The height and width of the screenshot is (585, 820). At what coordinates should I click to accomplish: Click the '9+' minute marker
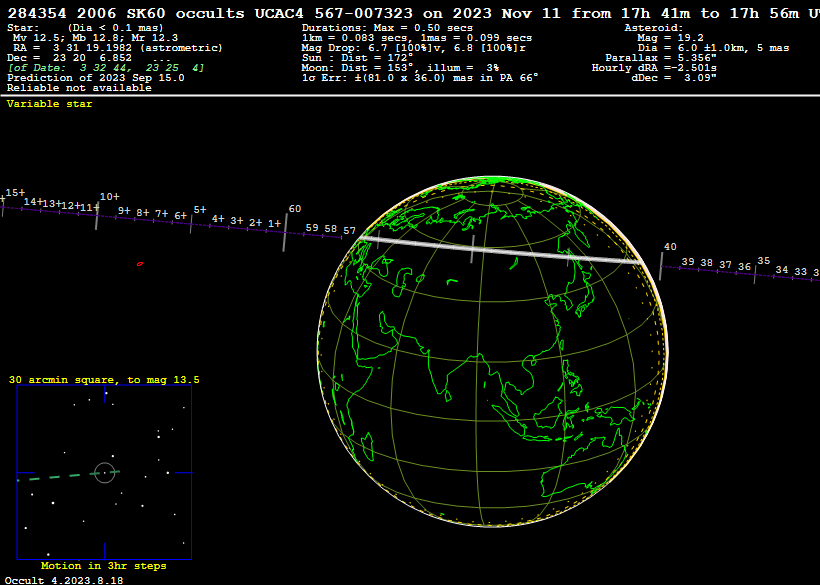coord(124,210)
